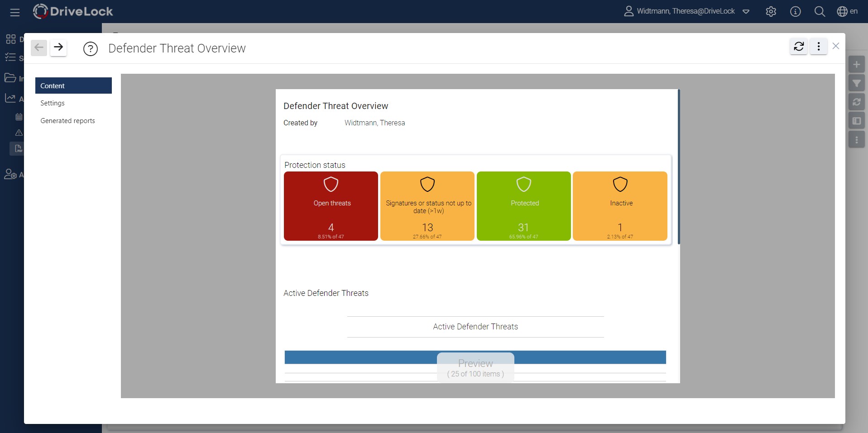Click the green Protected tile
The height and width of the screenshot is (433, 868).
click(x=524, y=206)
